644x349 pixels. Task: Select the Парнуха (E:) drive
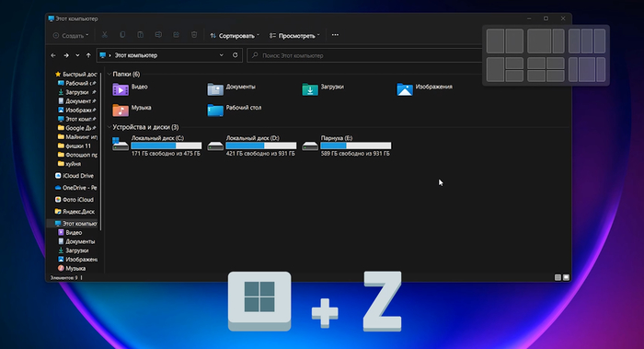pyautogui.click(x=347, y=145)
